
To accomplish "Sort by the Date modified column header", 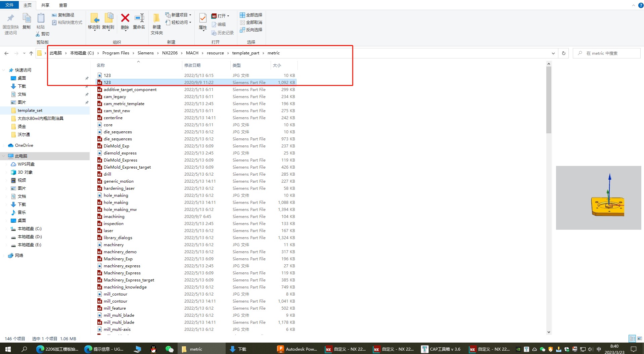I will point(192,65).
